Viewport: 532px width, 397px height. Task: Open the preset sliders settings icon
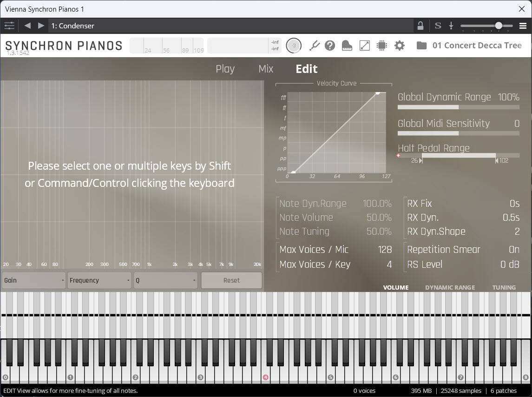[x=9, y=26]
